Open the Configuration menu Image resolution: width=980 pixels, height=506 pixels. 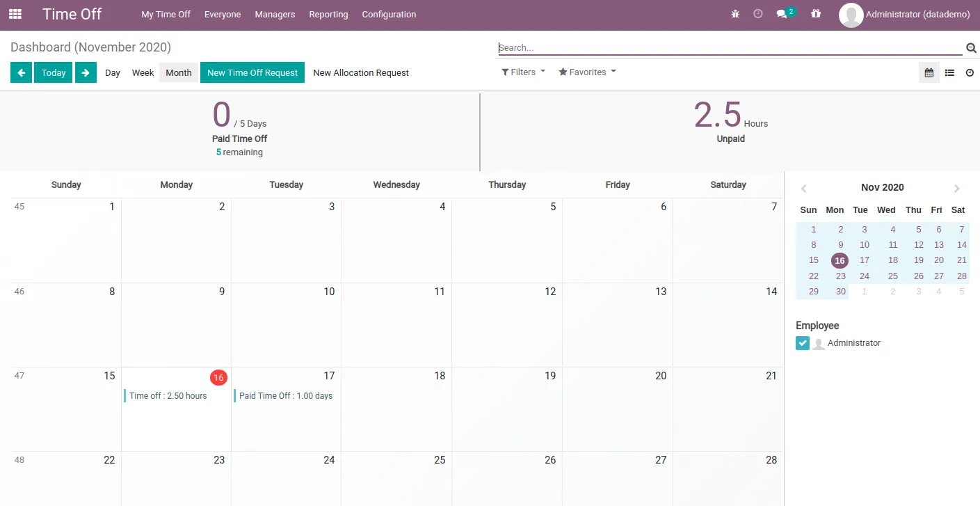(389, 14)
